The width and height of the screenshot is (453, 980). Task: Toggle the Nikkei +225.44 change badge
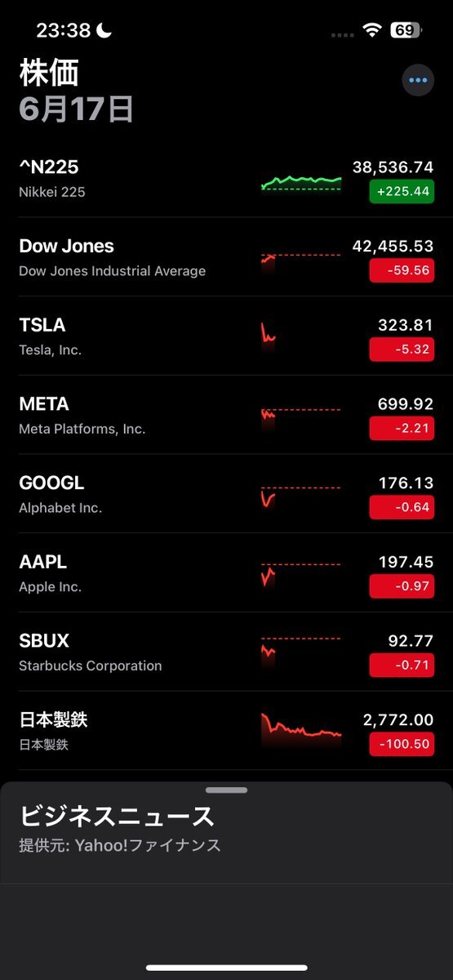click(402, 191)
